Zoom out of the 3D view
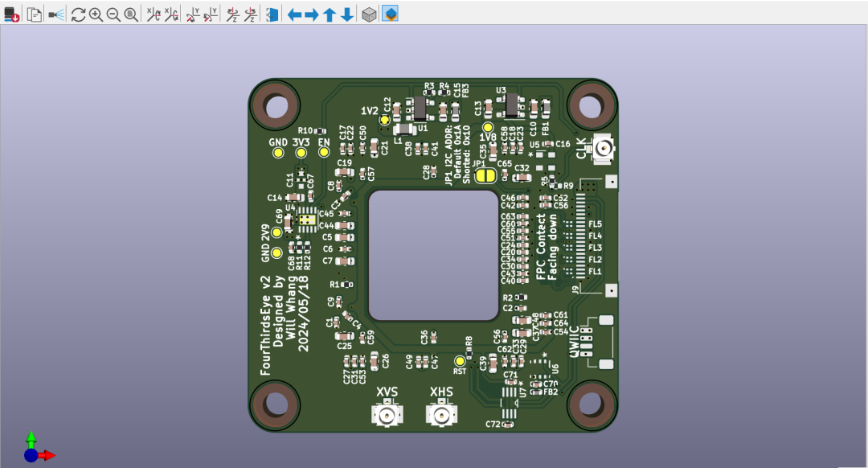The image size is (868, 468). 113,14
